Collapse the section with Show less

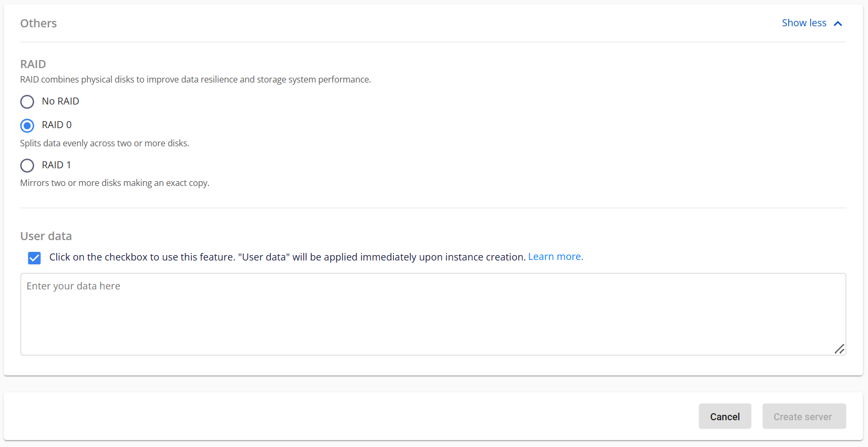tap(804, 23)
